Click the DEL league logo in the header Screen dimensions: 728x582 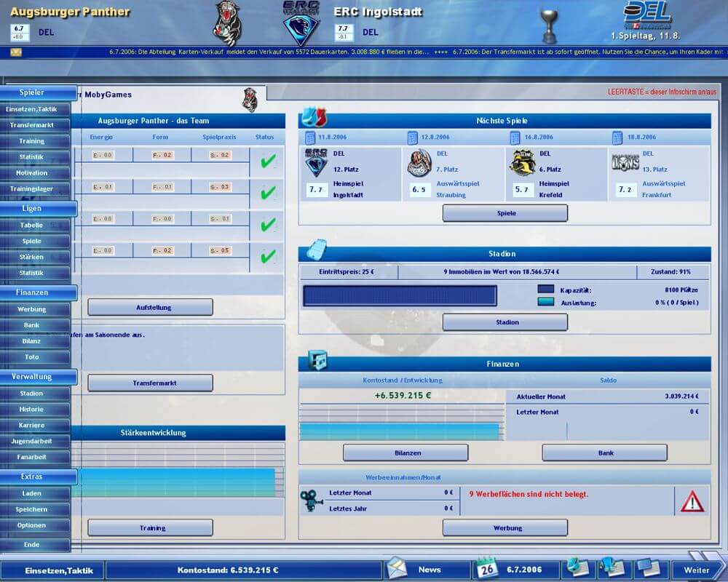(x=646, y=15)
